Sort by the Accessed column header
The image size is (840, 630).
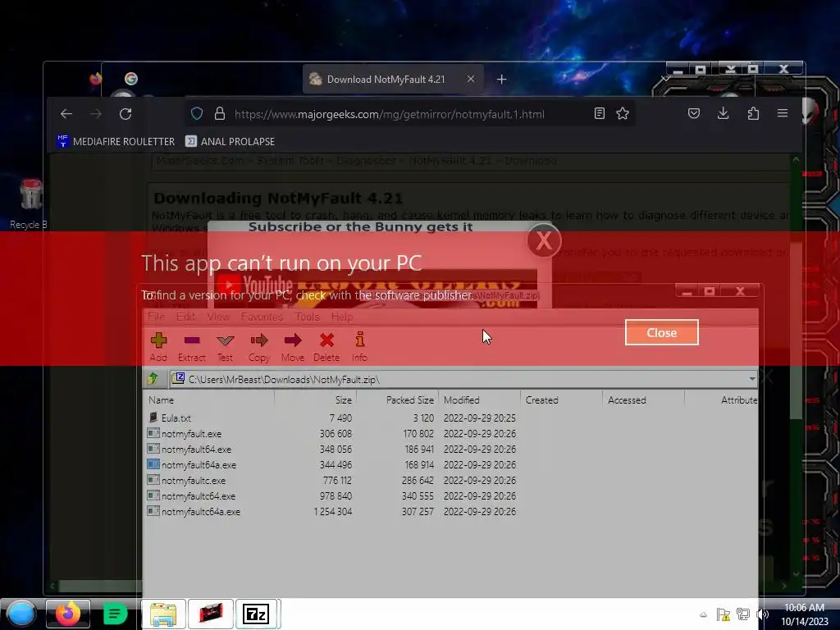click(x=643, y=399)
